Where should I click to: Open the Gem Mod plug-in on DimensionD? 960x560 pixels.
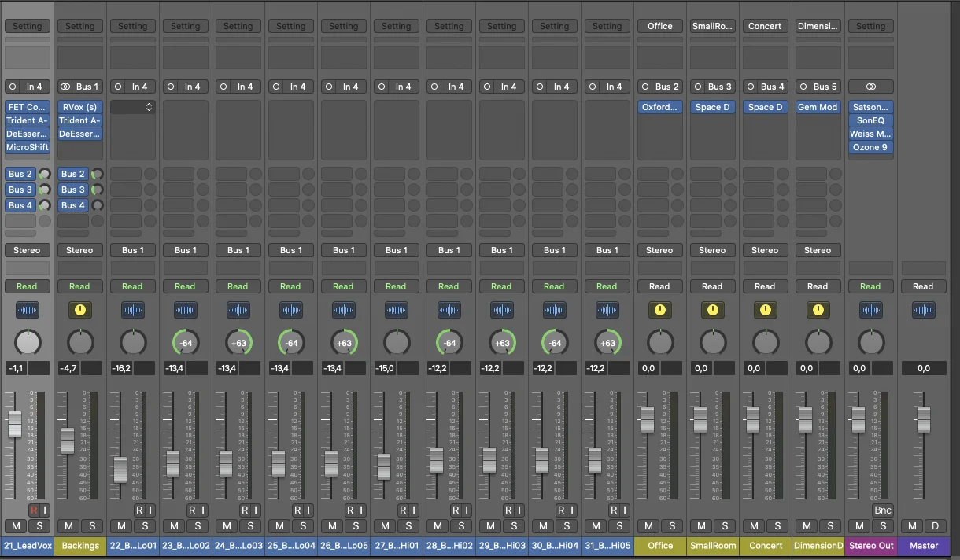[x=818, y=107]
